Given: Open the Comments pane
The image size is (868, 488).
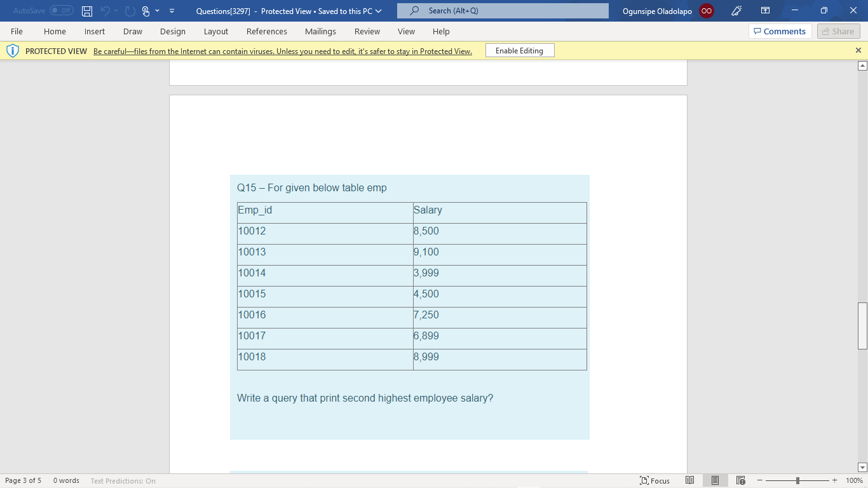Looking at the screenshot, I should click(780, 31).
